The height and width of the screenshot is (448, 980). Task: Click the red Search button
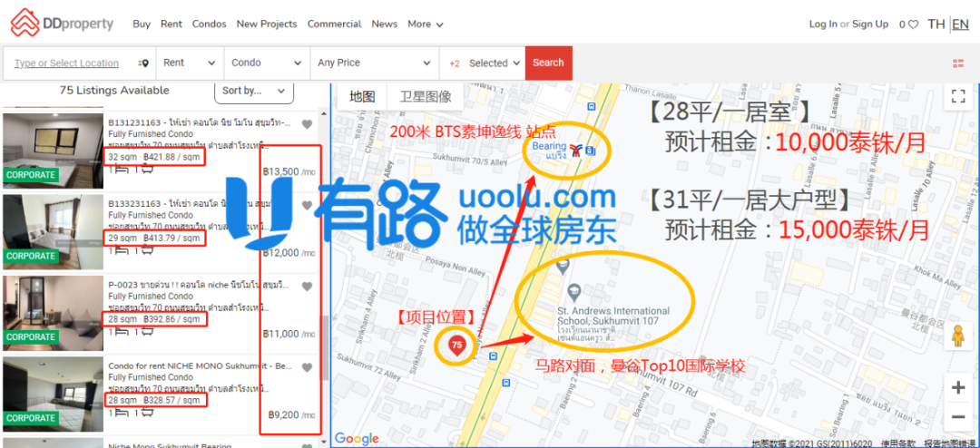549,63
